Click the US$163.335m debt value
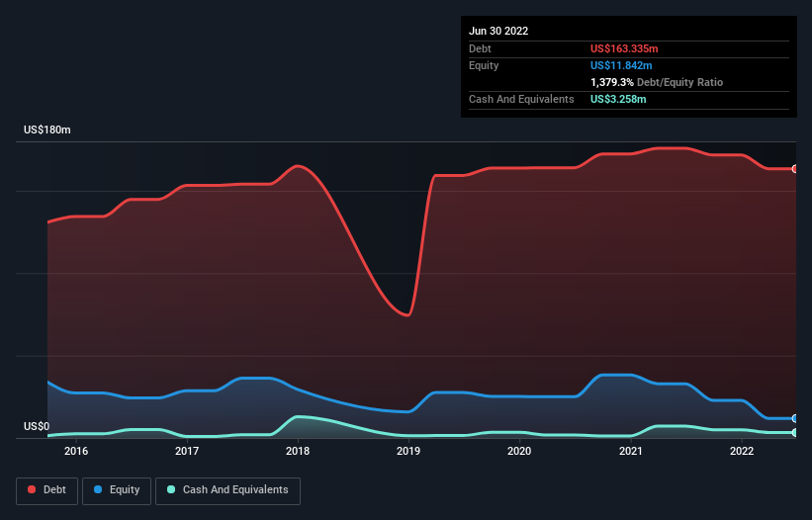The height and width of the screenshot is (520, 812). 624,48
